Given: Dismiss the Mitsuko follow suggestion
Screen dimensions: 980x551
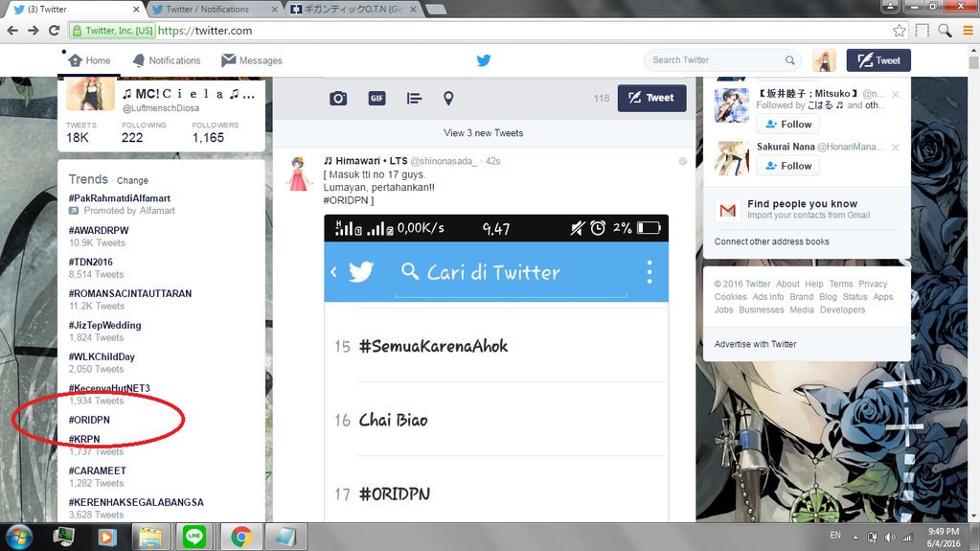Looking at the screenshot, I should [x=896, y=95].
